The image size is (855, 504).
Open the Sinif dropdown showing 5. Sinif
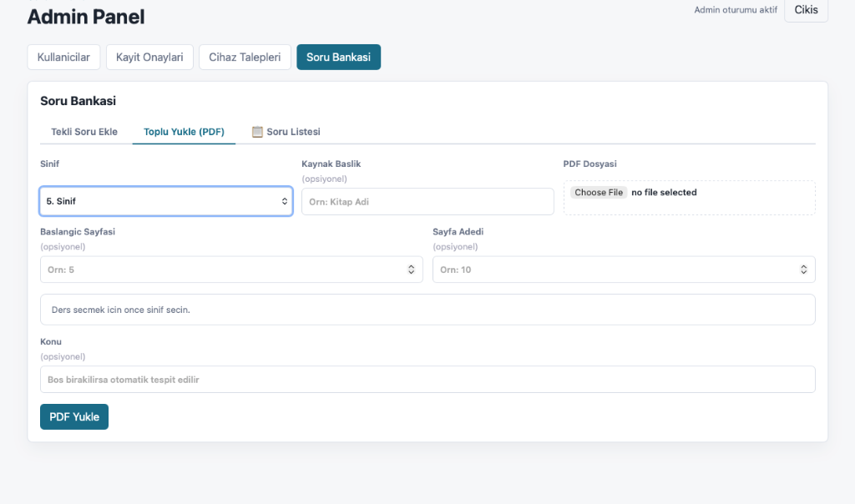point(166,201)
